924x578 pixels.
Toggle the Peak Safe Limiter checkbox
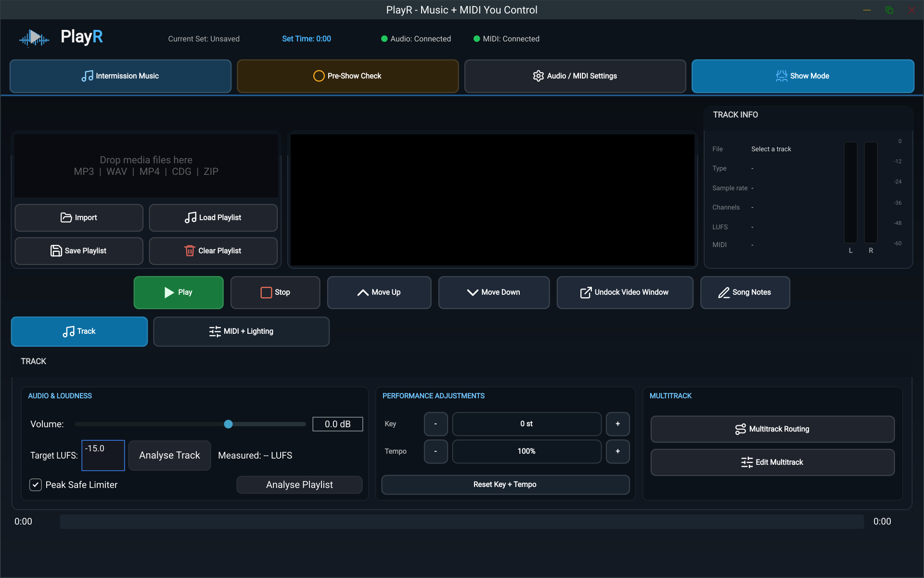pos(36,485)
